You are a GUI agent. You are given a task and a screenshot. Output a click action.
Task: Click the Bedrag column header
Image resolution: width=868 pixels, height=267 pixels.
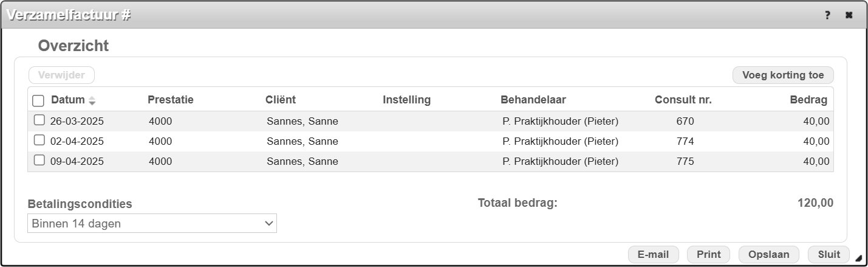click(x=808, y=100)
